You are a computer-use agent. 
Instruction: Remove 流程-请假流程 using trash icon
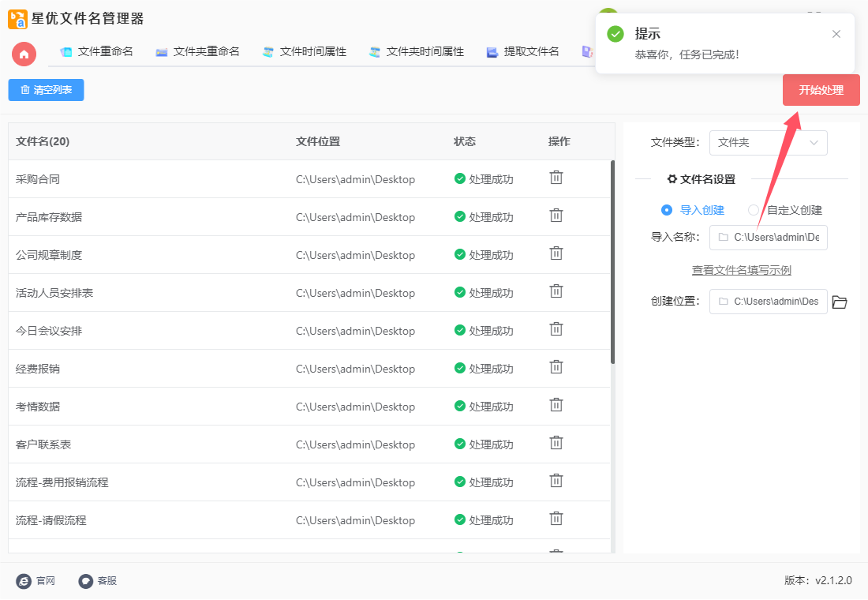click(556, 519)
